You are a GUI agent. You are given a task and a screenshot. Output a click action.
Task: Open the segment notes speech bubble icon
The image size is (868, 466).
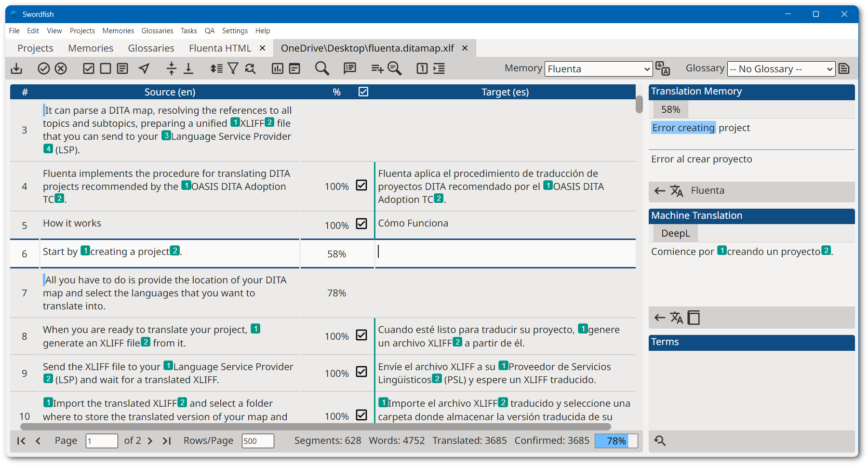point(350,68)
